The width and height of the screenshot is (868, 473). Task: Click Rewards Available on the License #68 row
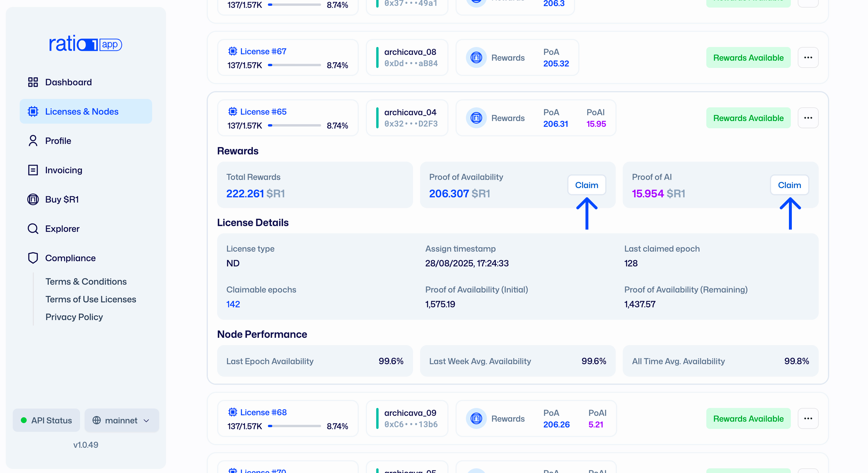click(748, 418)
